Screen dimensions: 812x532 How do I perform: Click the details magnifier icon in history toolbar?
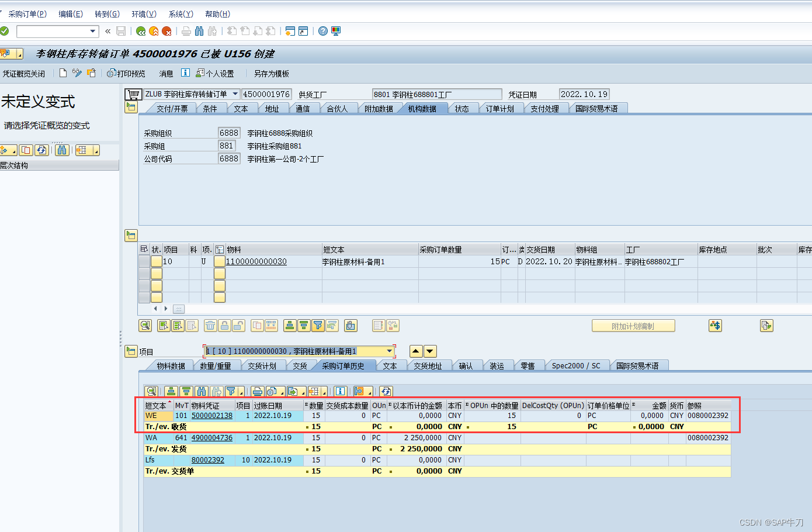coord(151,391)
